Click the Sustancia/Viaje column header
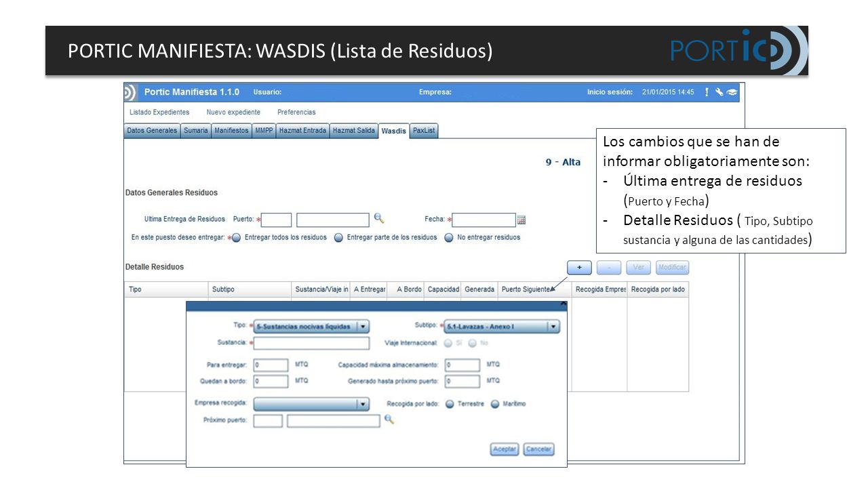 (x=321, y=289)
